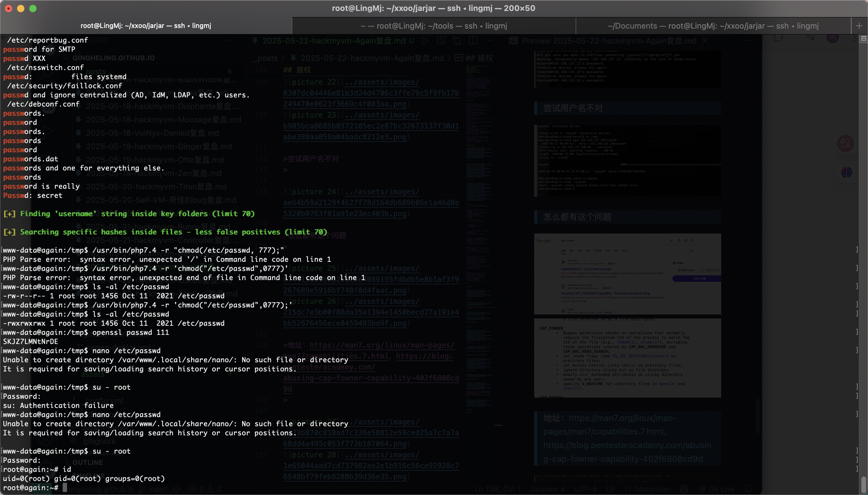This screenshot has width=868, height=495.
Task: Click "unexpected '/'" PHP parse error line
Action: [167, 260]
